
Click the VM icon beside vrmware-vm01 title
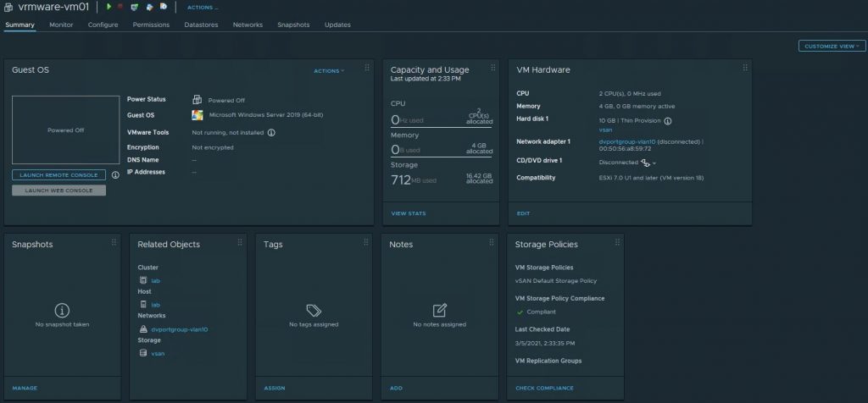click(8, 7)
